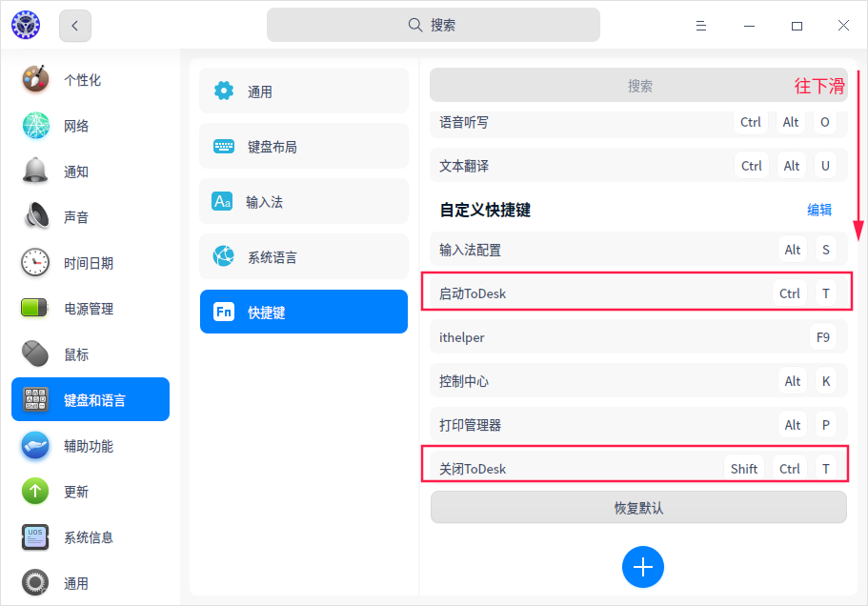Open the 网络 settings icon
The image size is (868, 606).
pos(34,126)
